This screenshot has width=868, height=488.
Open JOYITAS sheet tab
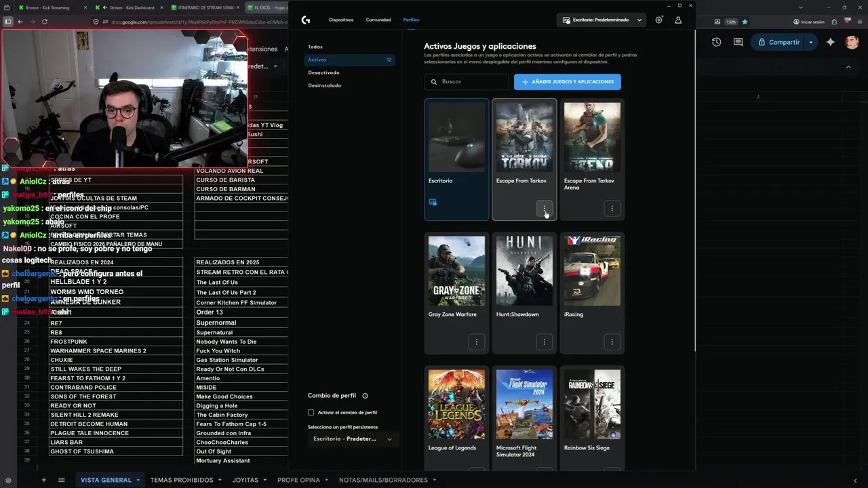coord(245,480)
